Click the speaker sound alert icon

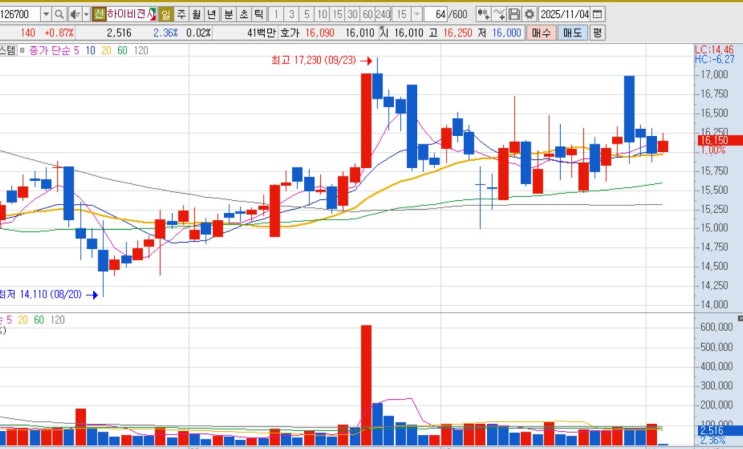[x=75, y=15]
